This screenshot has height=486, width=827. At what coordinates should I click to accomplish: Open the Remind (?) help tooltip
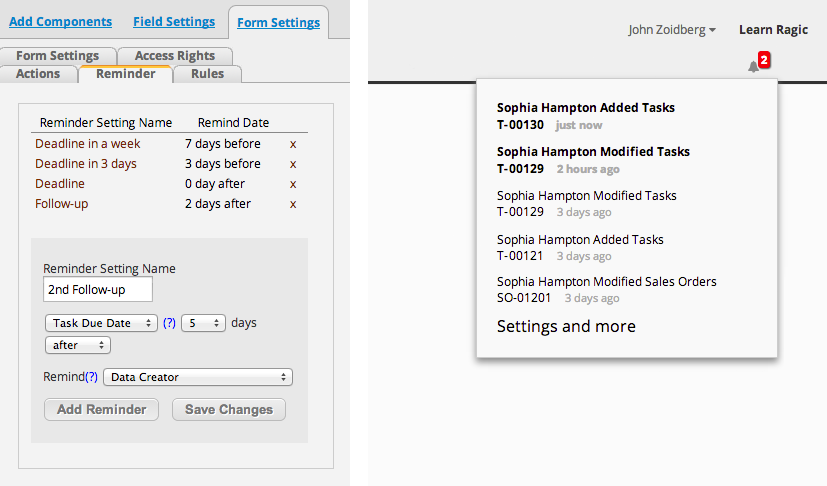[92, 377]
